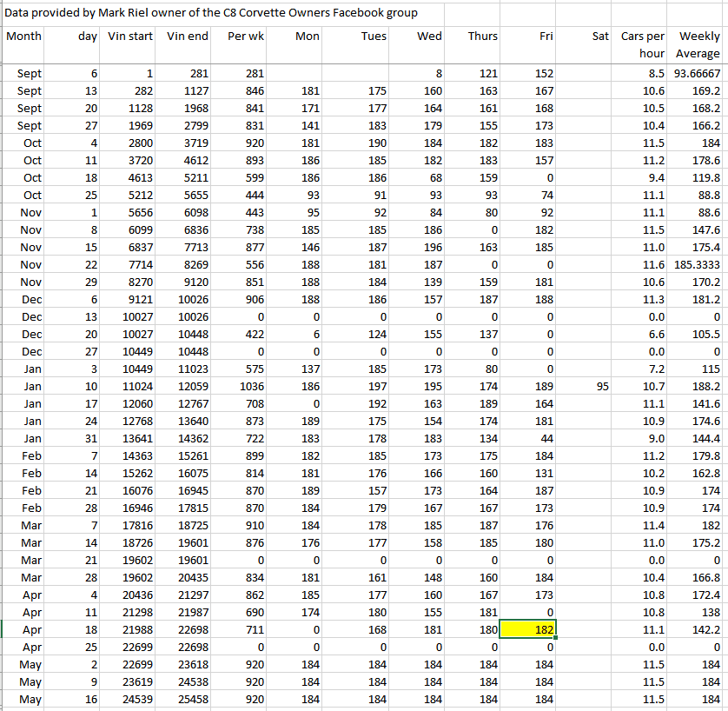This screenshot has width=728, height=711.
Task: Click the Vin start cell 24539
Action: (x=129, y=699)
